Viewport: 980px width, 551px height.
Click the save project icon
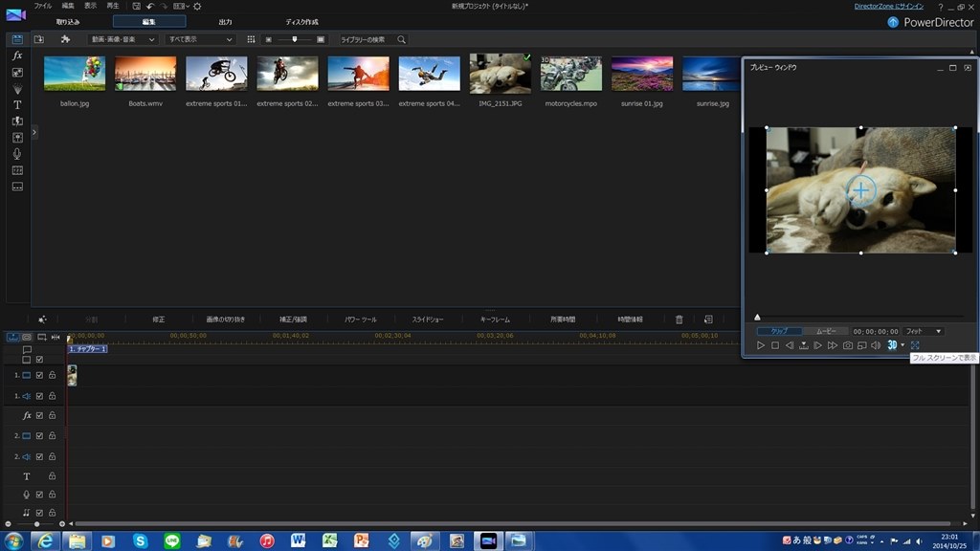tap(136, 6)
